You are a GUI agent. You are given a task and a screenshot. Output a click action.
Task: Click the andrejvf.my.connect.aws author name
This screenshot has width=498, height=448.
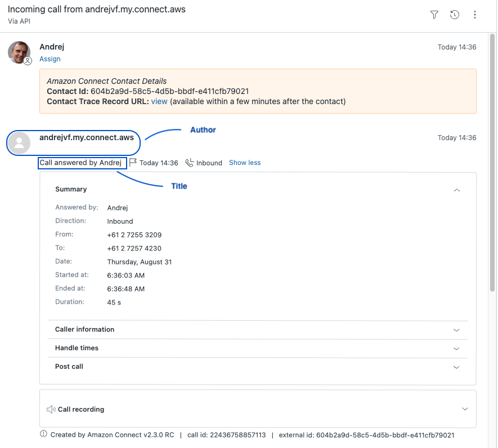[x=87, y=137]
